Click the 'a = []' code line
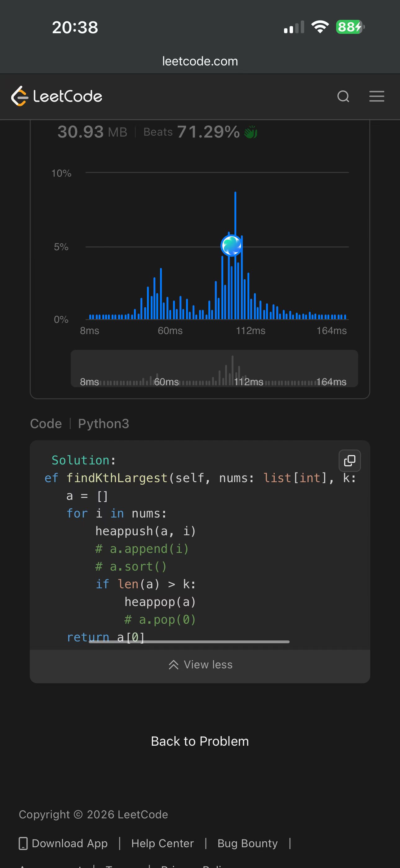This screenshot has height=868, width=400. [x=87, y=496]
